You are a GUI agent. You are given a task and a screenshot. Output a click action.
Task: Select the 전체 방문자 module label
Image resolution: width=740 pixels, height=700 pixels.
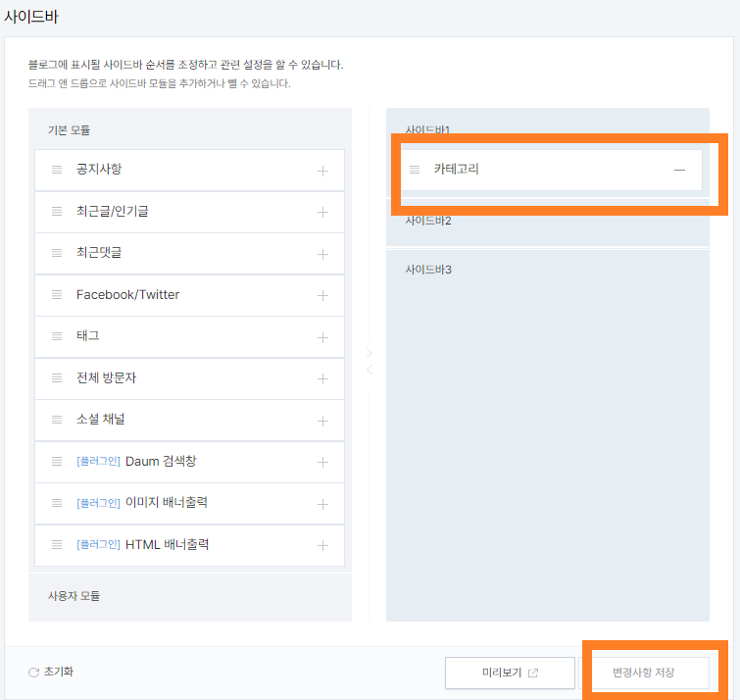[106, 377]
